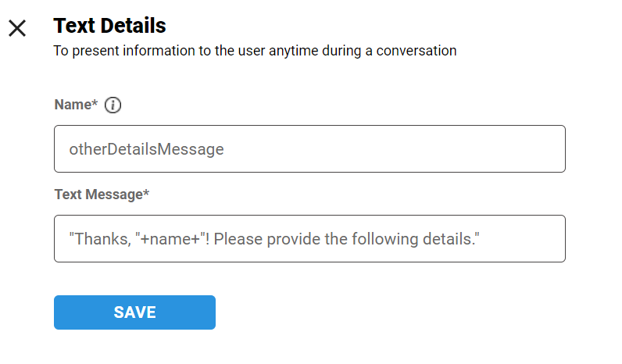Click the asterisk after "Text Message" label
This screenshot has width=622, height=364.
coord(146,194)
